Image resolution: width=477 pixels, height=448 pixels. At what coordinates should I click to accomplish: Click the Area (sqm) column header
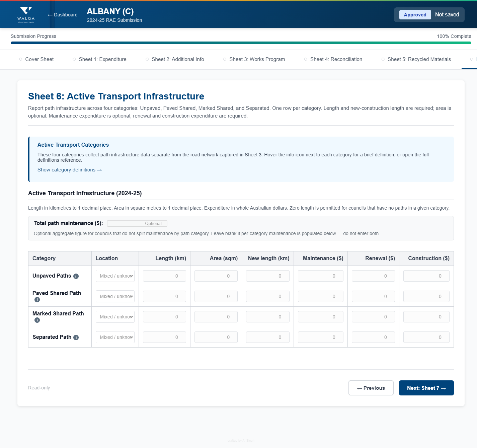[x=216, y=258]
